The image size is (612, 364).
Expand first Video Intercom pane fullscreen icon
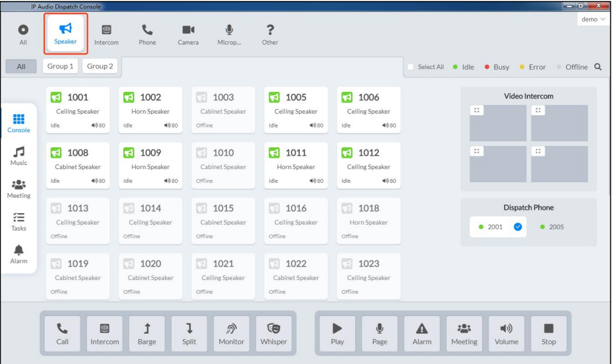pyautogui.click(x=477, y=110)
